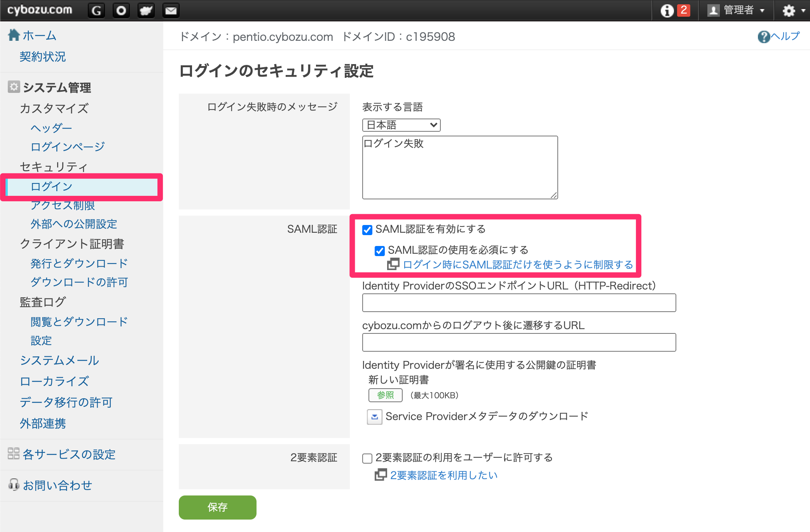Click the user avatar icon next to 管理者
This screenshot has height=532, width=810.
coord(713,10)
